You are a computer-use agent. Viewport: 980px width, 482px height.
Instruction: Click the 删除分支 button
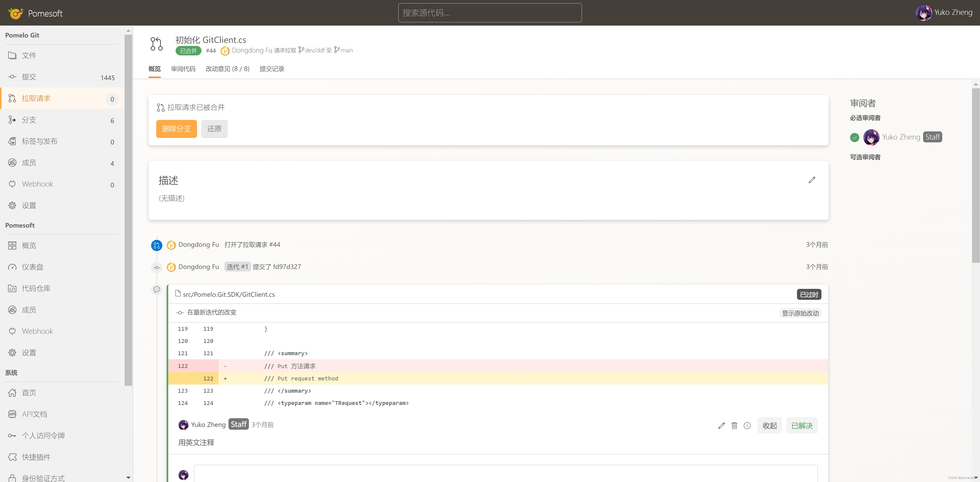[176, 129]
